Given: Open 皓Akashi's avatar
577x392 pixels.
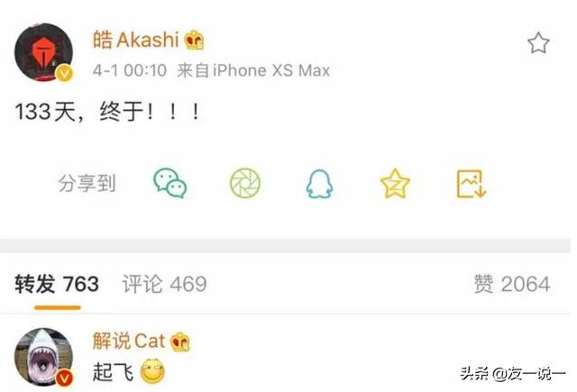Looking at the screenshot, I should coord(44,52).
